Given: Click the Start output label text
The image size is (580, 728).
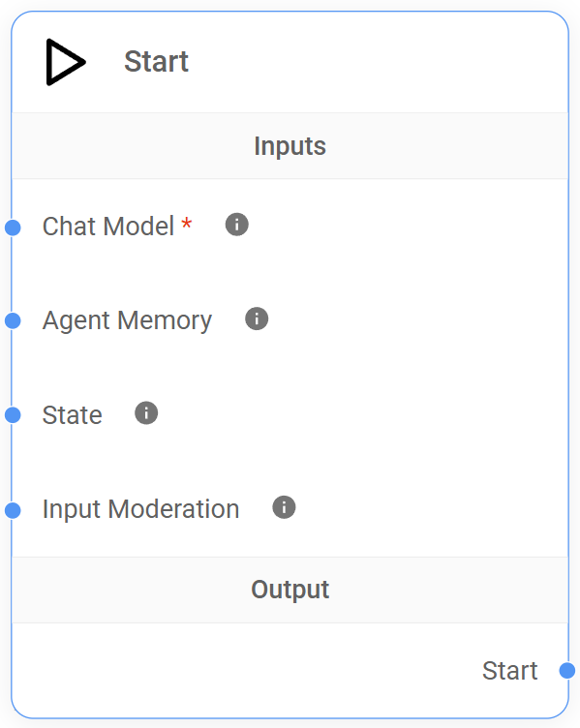Looking at the screenshot, I should tap(510, 671).
